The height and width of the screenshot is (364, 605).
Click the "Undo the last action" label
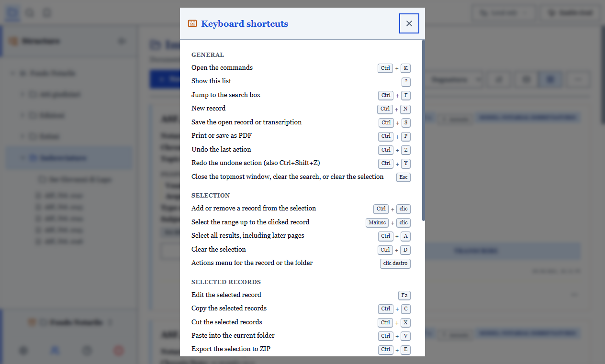[221, 149]
